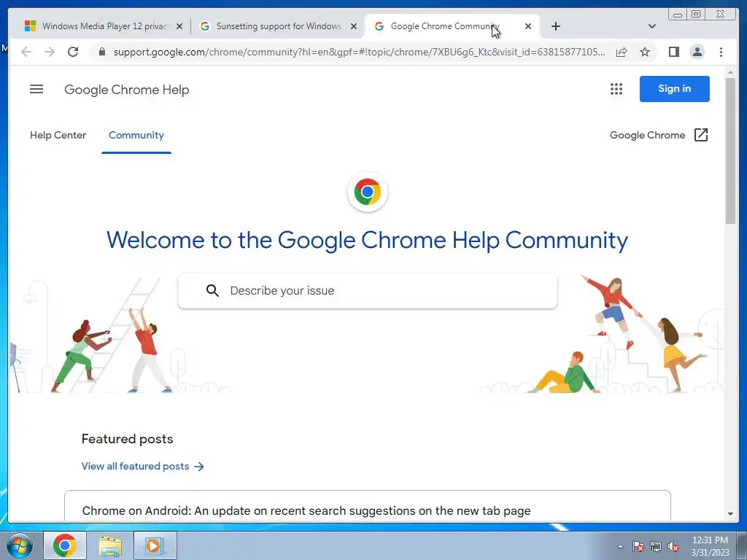Close the Sunsetting support for Windows tab
This screenshot has width=747, height=560.
pos(354,26)
